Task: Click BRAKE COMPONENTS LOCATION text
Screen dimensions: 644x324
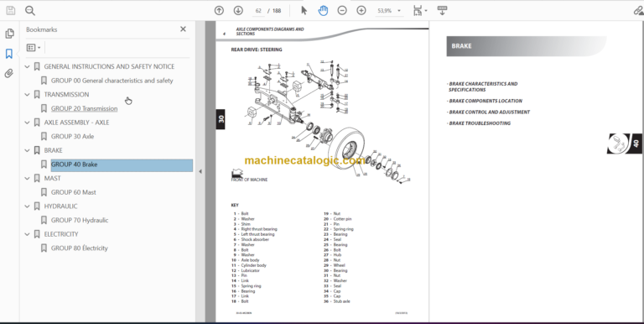Action: [x=485, y=101]
